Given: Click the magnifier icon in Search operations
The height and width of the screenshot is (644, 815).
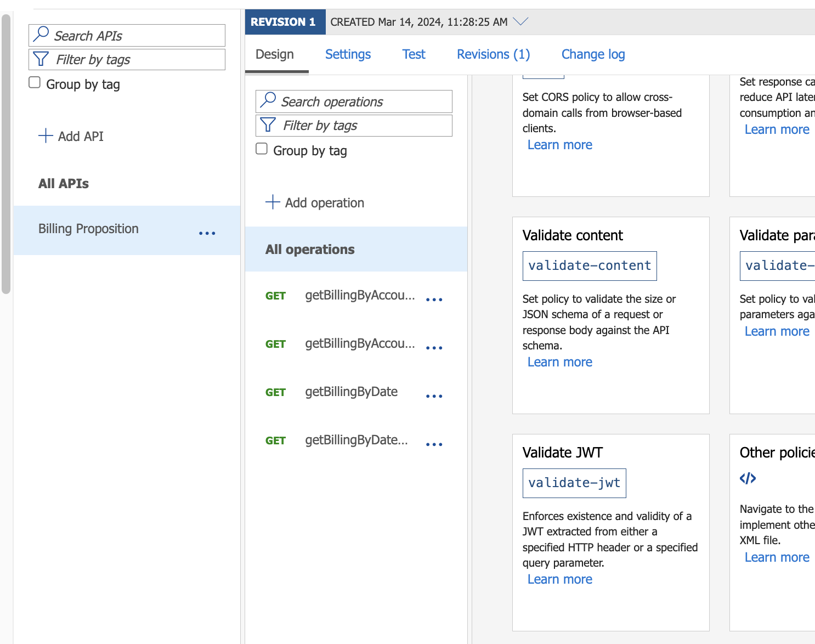Looking at the screenshot, I should [268, 100].
